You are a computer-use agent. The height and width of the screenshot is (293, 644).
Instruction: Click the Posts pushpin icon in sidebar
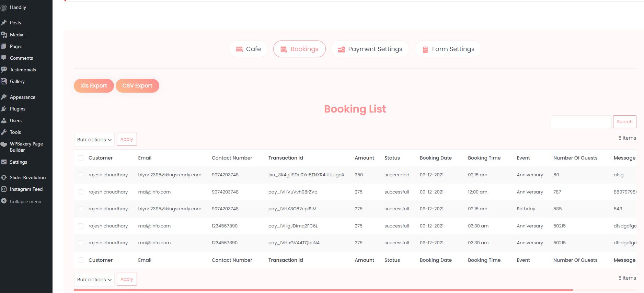pos(4,23)
